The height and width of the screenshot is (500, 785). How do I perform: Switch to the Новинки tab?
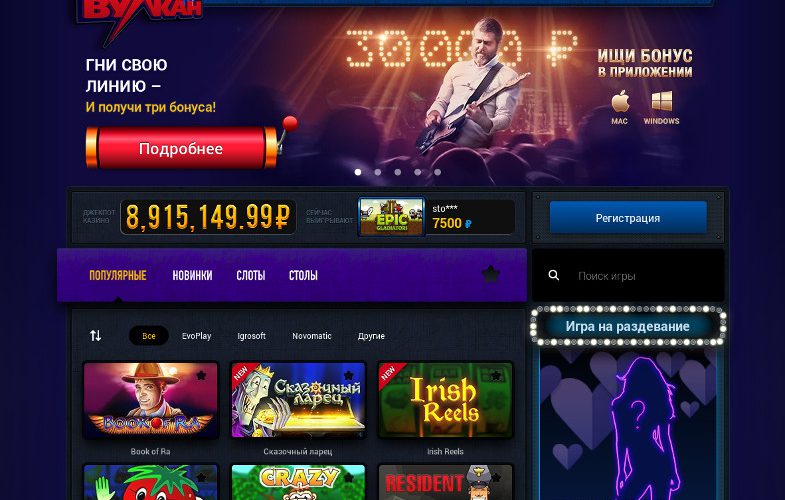[192, 275]
